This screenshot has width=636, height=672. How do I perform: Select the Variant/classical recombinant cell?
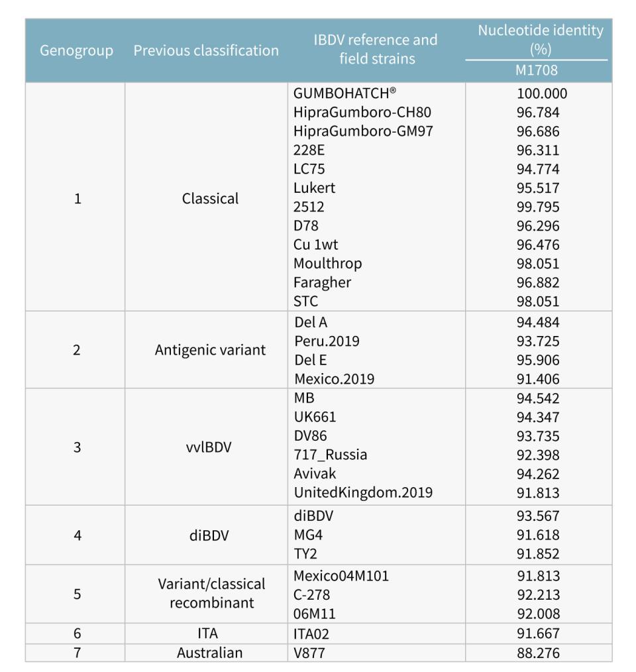pos(206,594)
